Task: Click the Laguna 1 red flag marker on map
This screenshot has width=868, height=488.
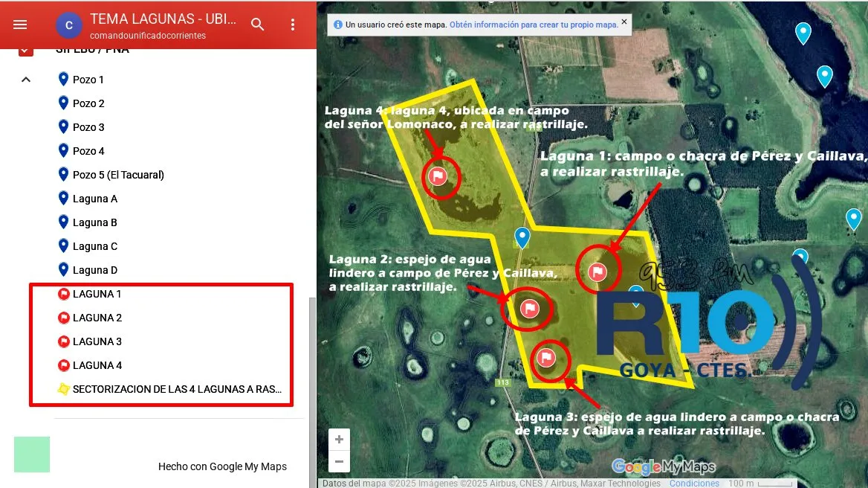Action: 597,272
